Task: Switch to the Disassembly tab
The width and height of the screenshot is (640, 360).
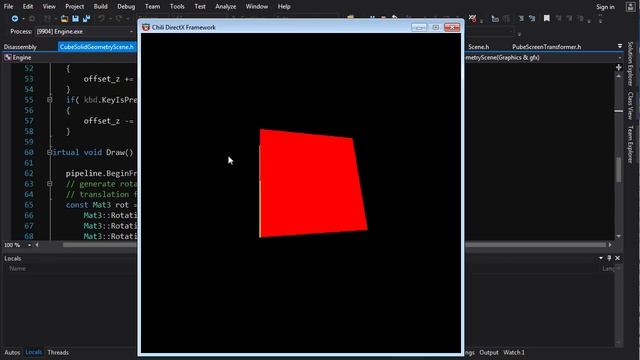Action: (x=20, y=47)
